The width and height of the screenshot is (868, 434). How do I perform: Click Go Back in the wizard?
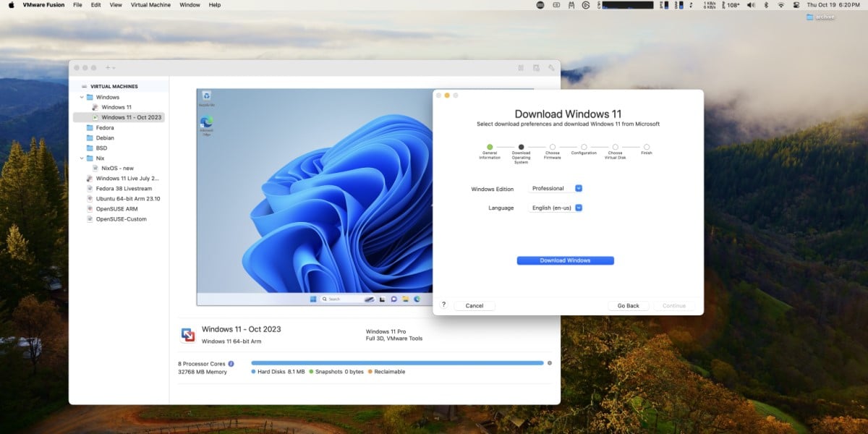(x=628, y=305)
